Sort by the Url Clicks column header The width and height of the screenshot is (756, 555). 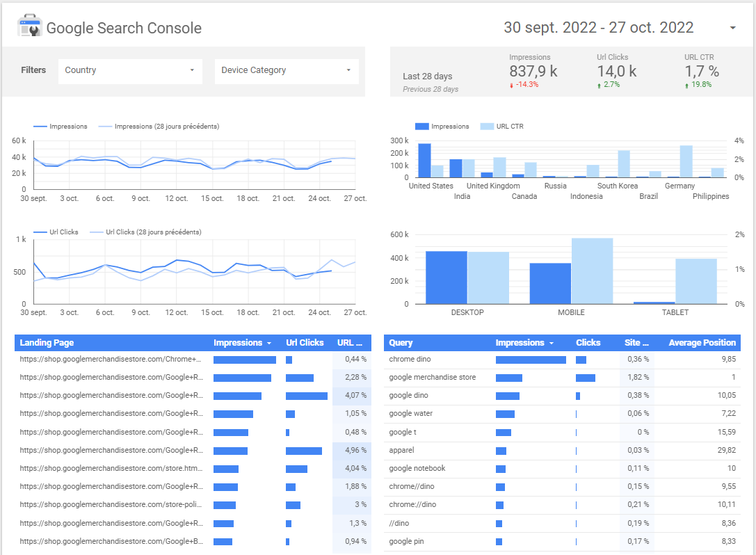click(x=305, y=343)
